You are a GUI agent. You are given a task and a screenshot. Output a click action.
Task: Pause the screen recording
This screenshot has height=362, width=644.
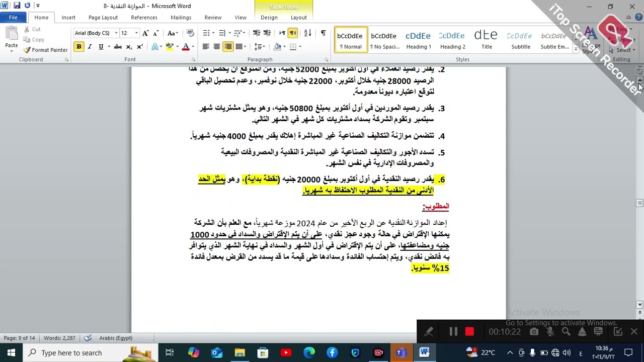pos(453,332)
